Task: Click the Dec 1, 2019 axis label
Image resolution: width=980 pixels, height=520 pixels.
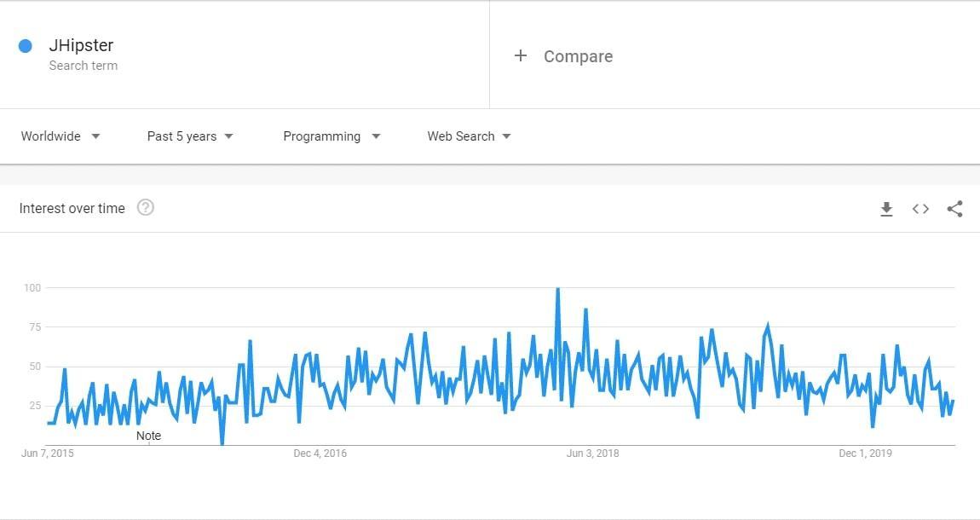Action: (865, 454)
